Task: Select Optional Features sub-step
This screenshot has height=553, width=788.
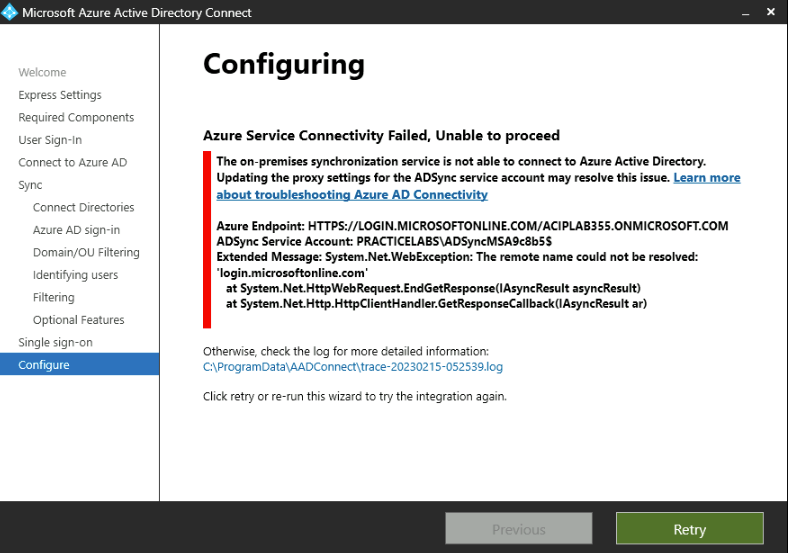Action: [x=78, y=320]
